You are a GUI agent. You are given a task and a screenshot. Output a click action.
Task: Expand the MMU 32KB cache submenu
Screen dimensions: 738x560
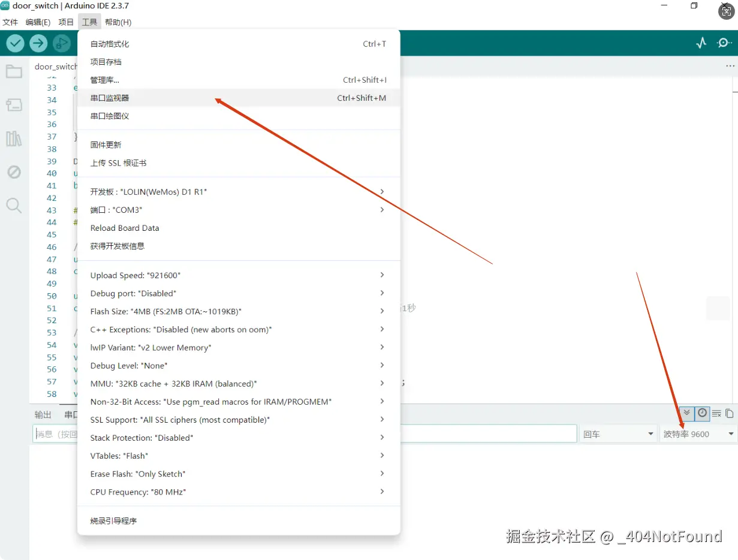click(239, 383)
